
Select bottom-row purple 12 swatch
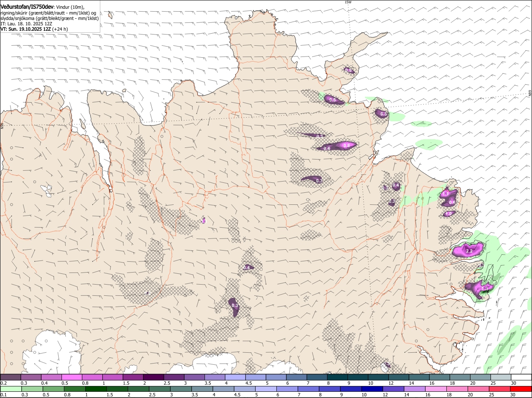click(x=393, y=389)
